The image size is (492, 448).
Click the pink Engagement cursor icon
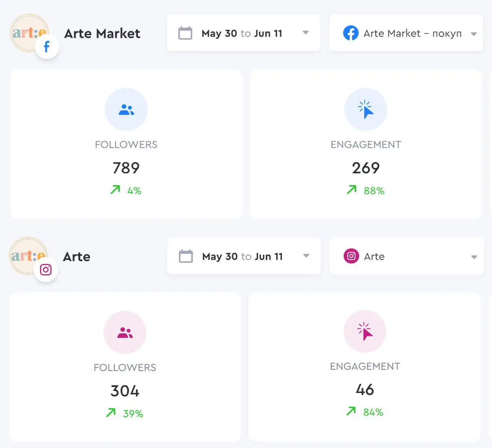point(364,331)
